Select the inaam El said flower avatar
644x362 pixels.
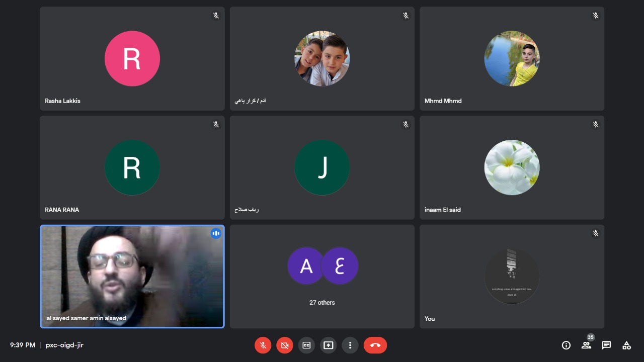tap(512, 167)
